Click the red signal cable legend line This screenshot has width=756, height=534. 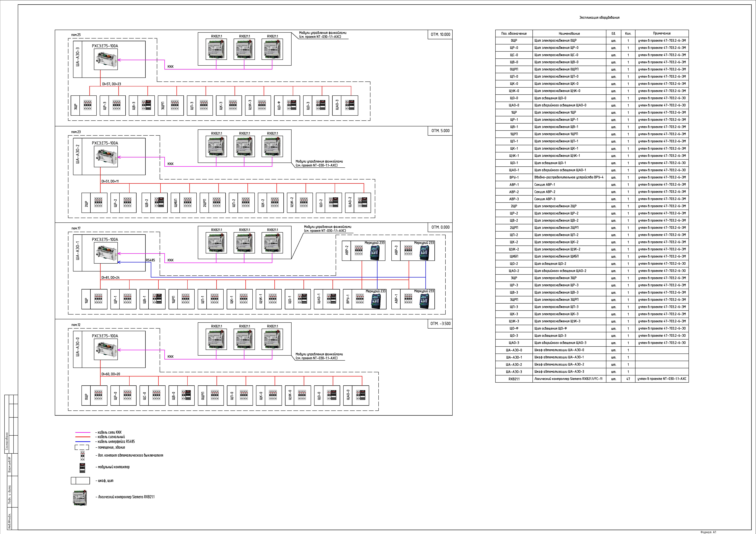click(x=83, y=437)
